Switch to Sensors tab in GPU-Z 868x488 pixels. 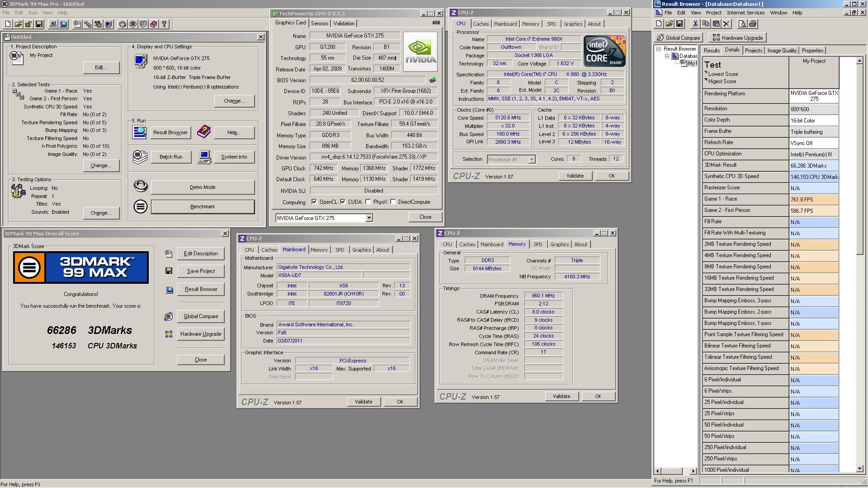click(320, 23)
